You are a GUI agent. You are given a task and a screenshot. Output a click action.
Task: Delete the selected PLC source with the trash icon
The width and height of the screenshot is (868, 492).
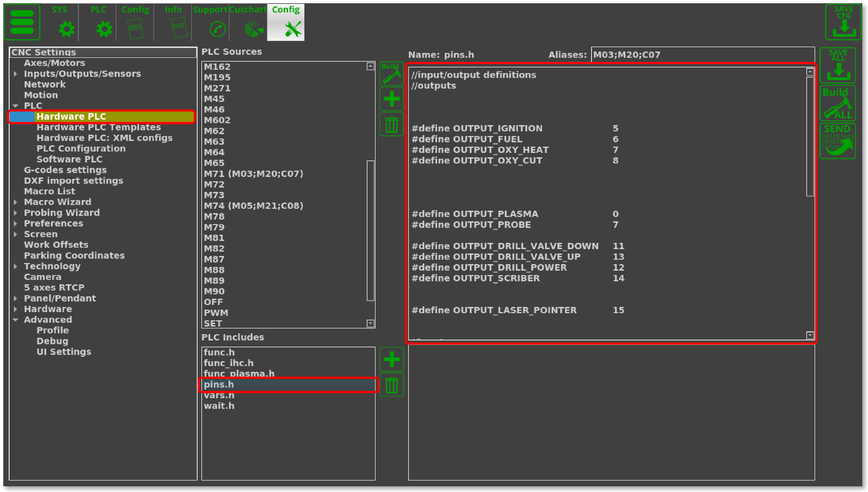[391, 125]
